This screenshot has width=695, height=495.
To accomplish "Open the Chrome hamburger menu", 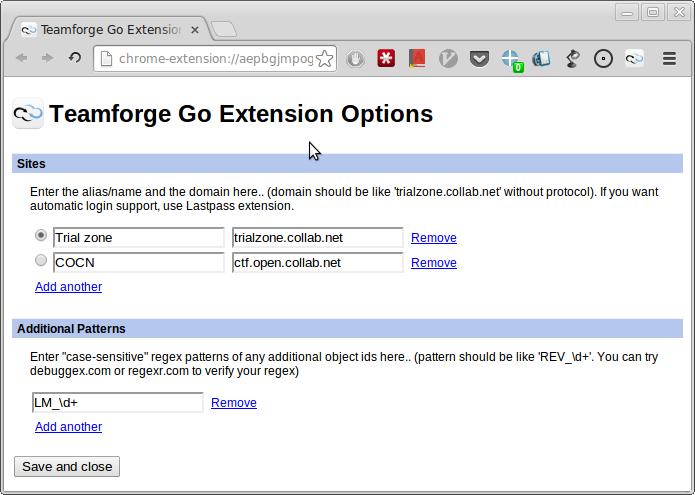I will (669, 58).
